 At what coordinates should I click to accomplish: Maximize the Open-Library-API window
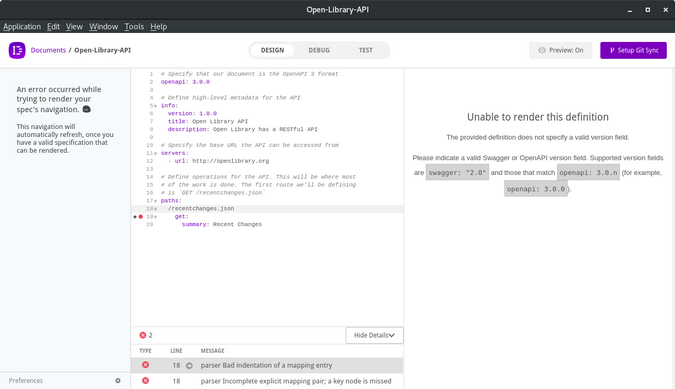point(647,9)
